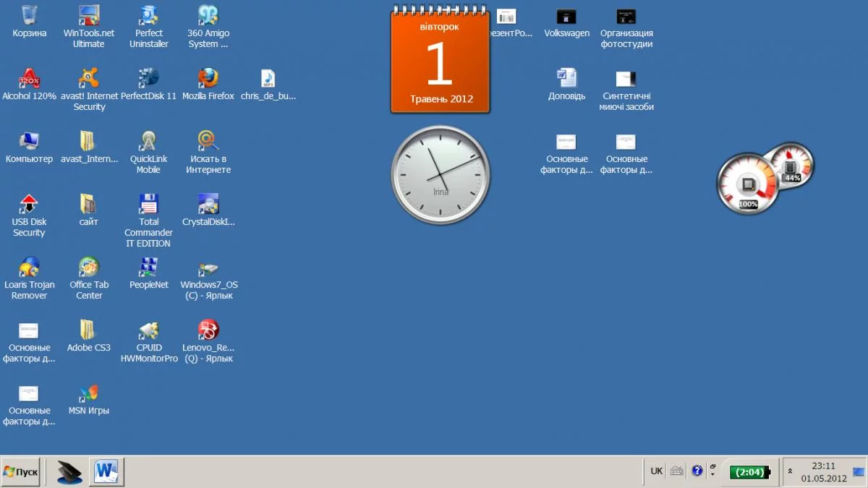Open the language bar help icon
Screen dimensions: 868x488
[697, 471]
